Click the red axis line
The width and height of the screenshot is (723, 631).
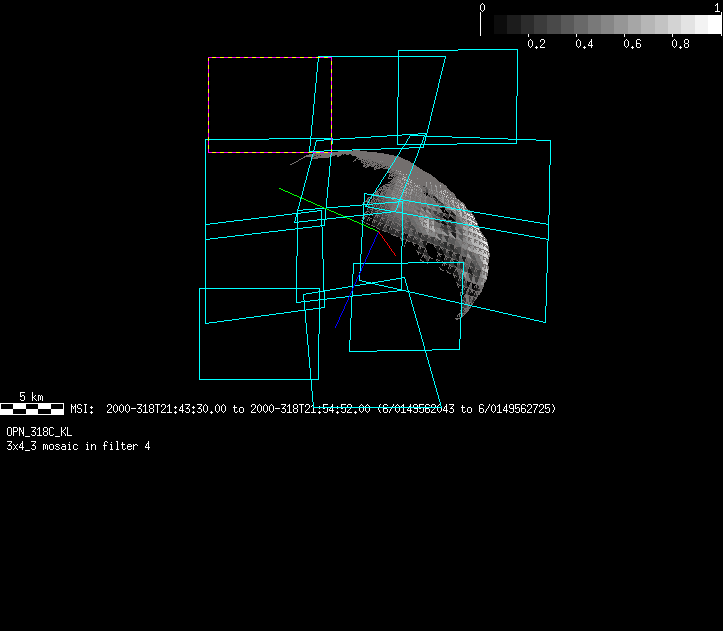pyautogui.click(x=388, y=247)
